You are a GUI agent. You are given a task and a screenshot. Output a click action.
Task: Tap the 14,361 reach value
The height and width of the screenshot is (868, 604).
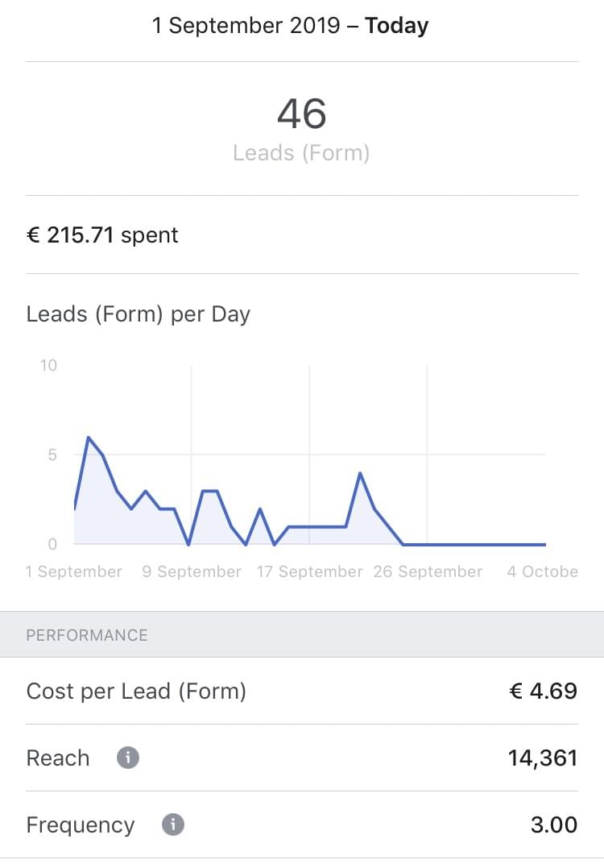542,758
